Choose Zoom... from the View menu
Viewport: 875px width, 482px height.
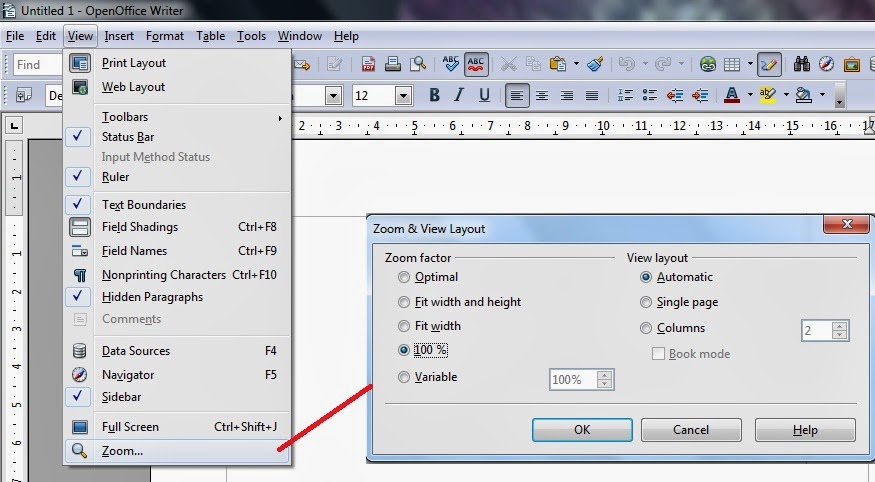[x=177, y=451]
